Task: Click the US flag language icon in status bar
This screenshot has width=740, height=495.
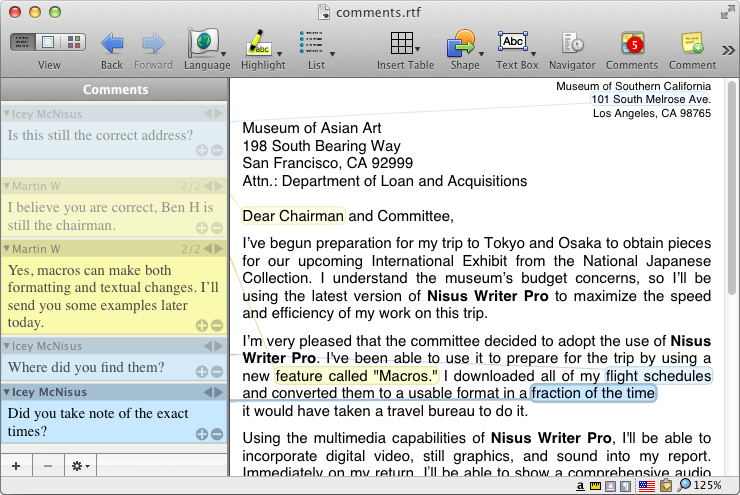Action: 647,485
